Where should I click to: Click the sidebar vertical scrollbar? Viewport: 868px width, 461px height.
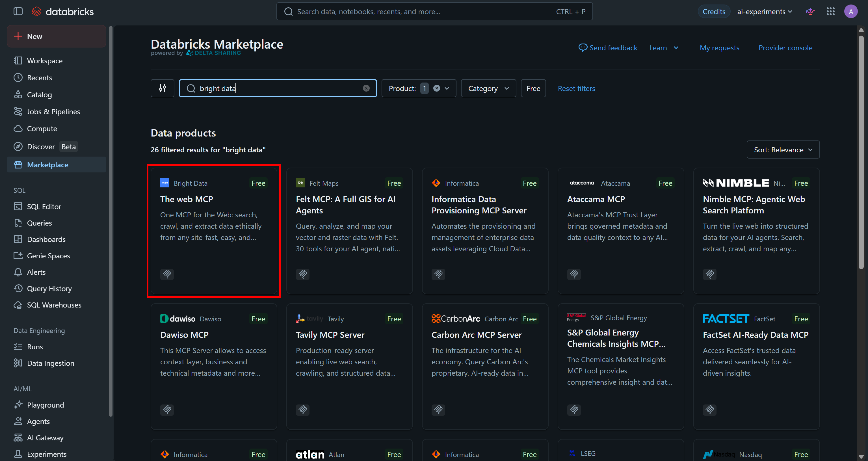coord(111,221)
